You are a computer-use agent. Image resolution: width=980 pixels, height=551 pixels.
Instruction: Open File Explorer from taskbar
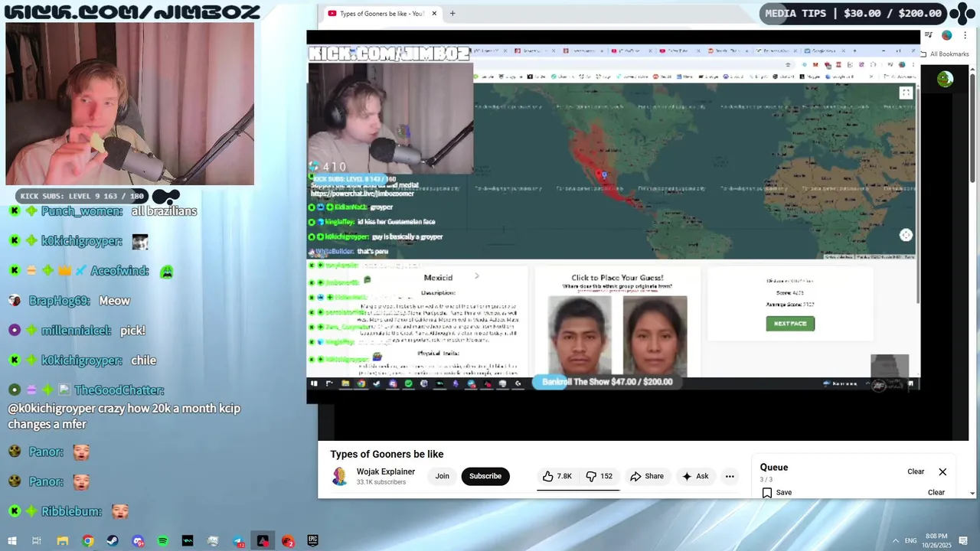click(63, 541)
